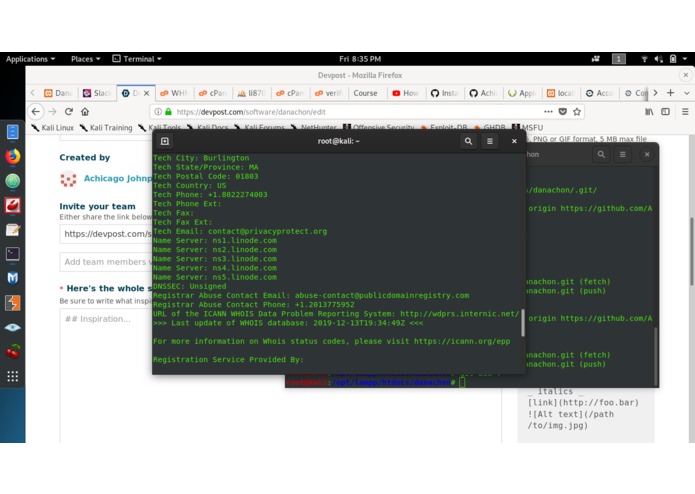Click the Add team members input field

(106, 262)
